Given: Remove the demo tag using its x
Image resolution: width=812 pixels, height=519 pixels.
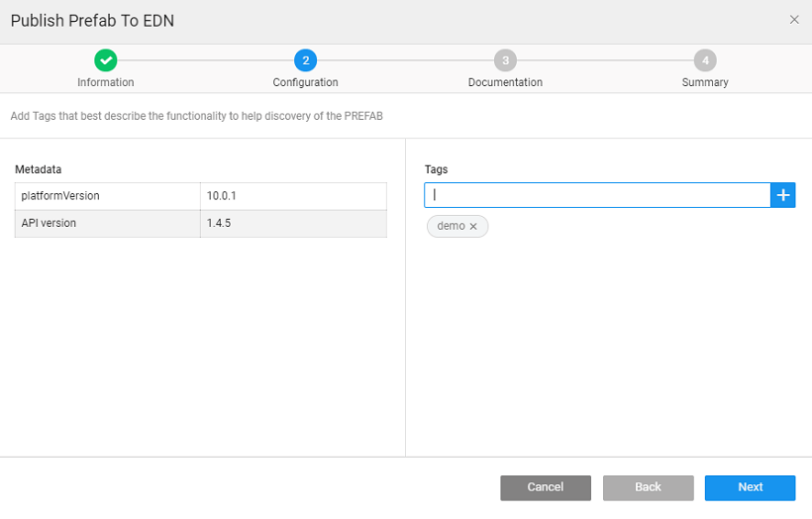Looking at the screenshot, I should [473, 227].
